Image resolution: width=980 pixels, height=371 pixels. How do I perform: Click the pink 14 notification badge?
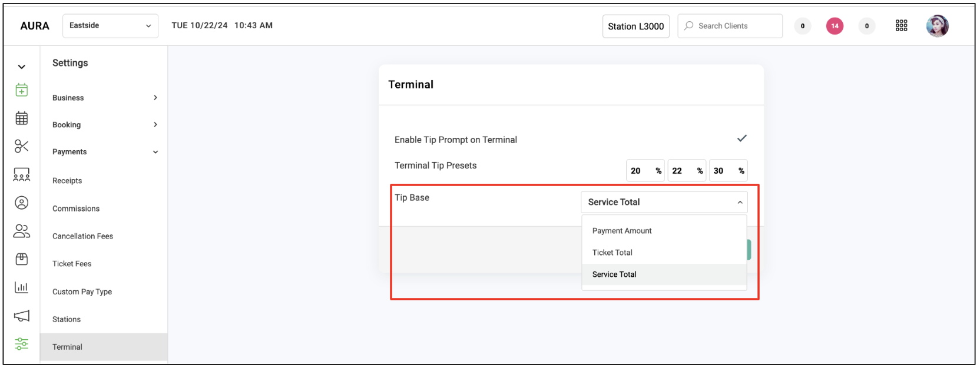click(x=835, y=26)
